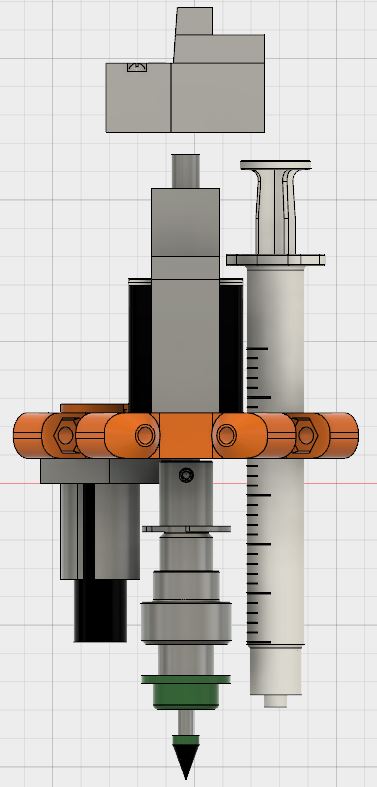Image resolution: width=377 pixels, height=787 pixels.
Task: Click the small gray shaft above the motor
Action: 186,171
